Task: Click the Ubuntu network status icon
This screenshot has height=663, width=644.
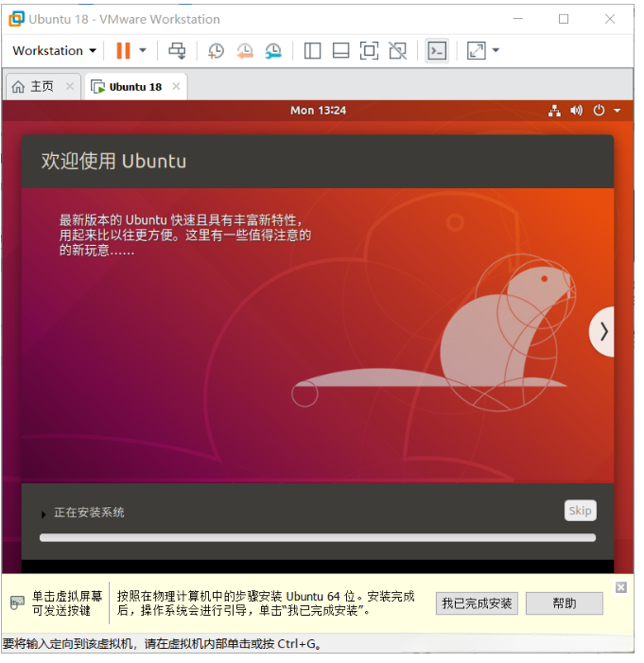Action: click(554, 111)
